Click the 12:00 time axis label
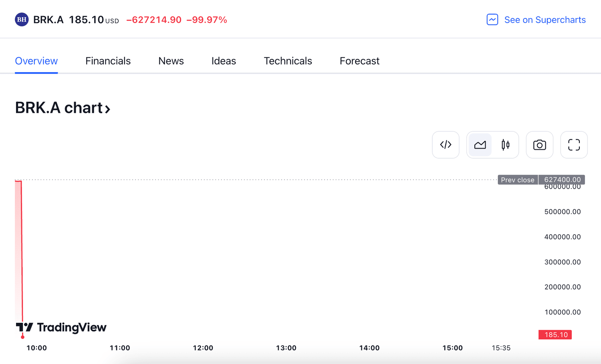 pos(203,348)
